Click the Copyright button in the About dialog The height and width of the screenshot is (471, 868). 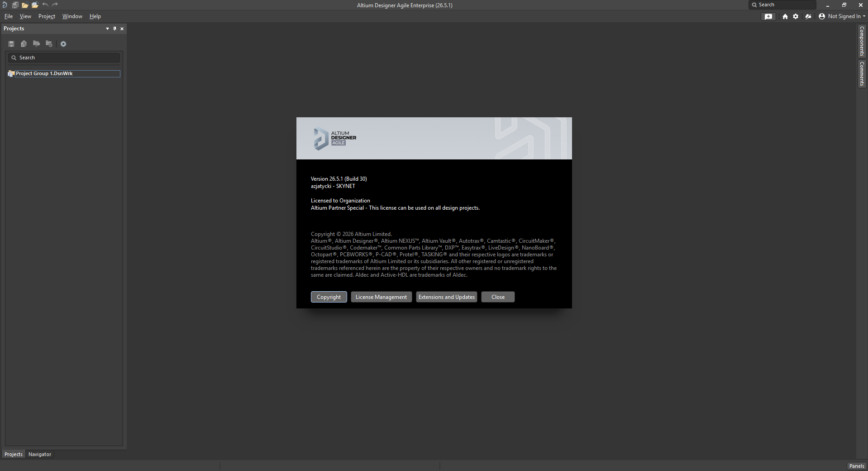(x=329, y=297)
